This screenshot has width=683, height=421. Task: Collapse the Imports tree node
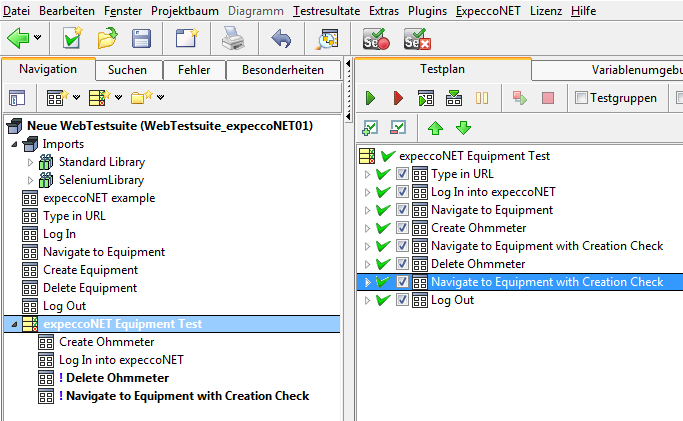(x=14, y=144)
